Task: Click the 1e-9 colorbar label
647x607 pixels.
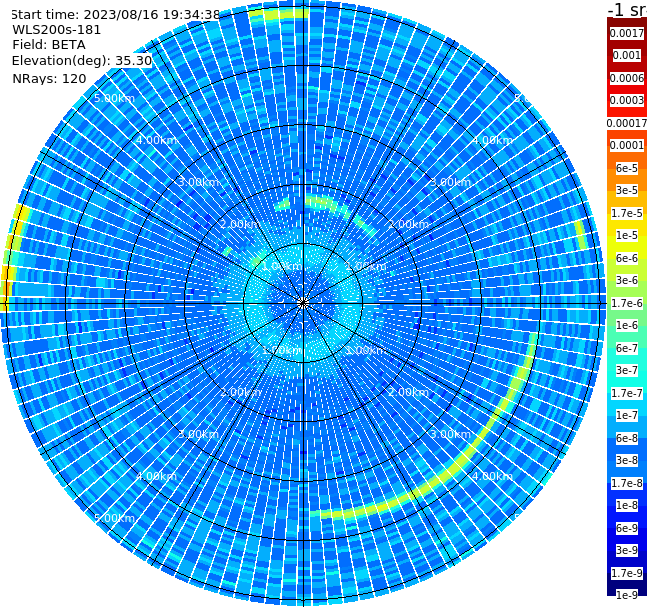Action: pyautogui.click(x=627, y=595)
